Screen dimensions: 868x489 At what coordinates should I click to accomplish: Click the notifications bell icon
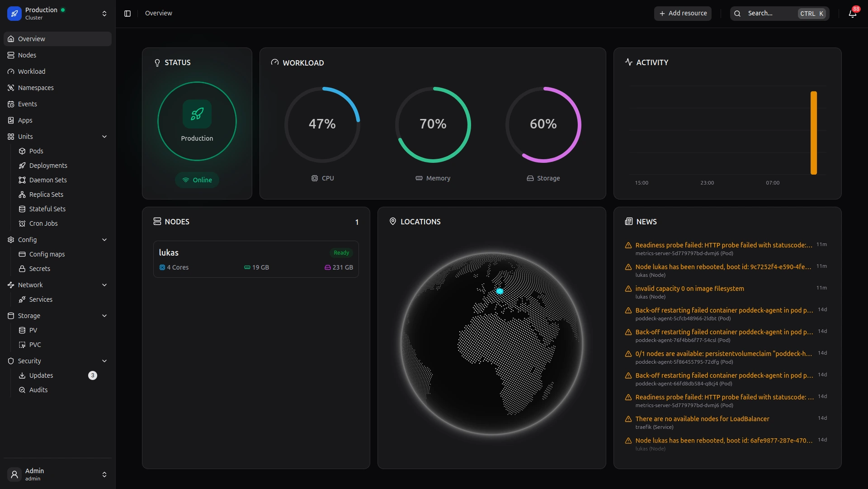point(852,14)
